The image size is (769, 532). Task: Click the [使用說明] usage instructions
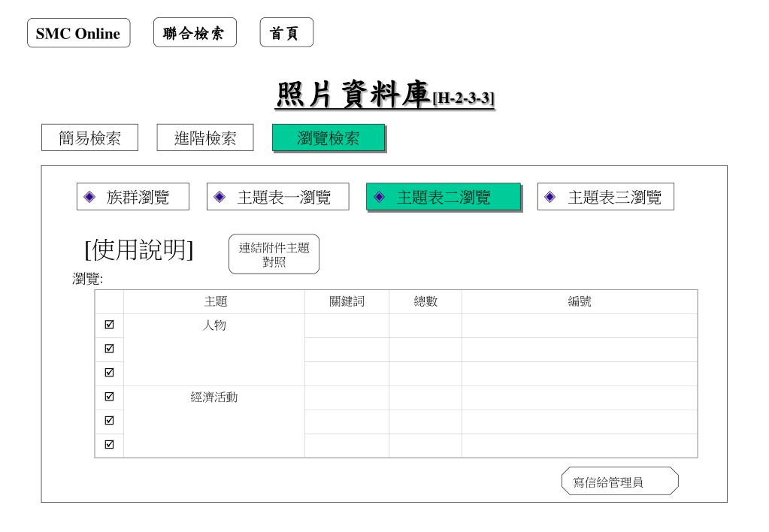click(x=139, y=250)
